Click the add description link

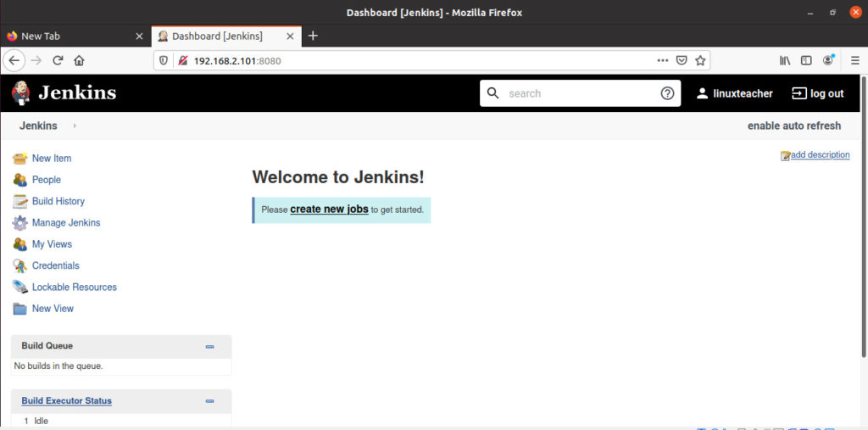click(821, 154)
